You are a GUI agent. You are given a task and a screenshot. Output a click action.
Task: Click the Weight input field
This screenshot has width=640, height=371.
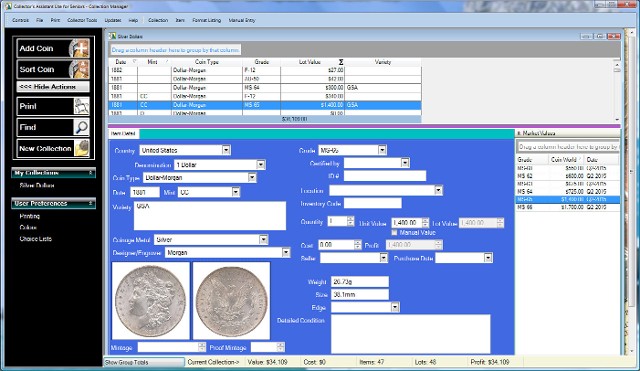pyautogui.click(x=360, y=282)
